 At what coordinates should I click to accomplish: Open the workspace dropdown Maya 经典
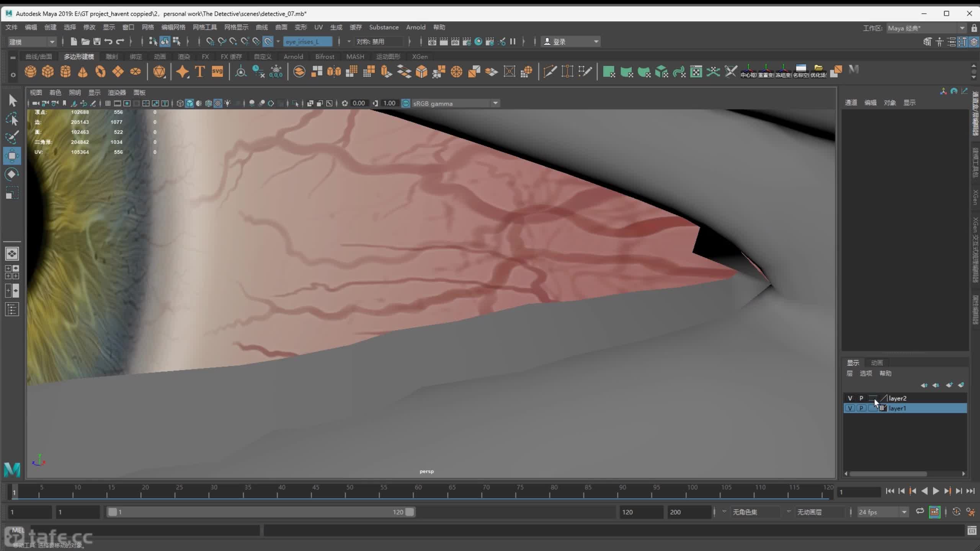point(926,28)
